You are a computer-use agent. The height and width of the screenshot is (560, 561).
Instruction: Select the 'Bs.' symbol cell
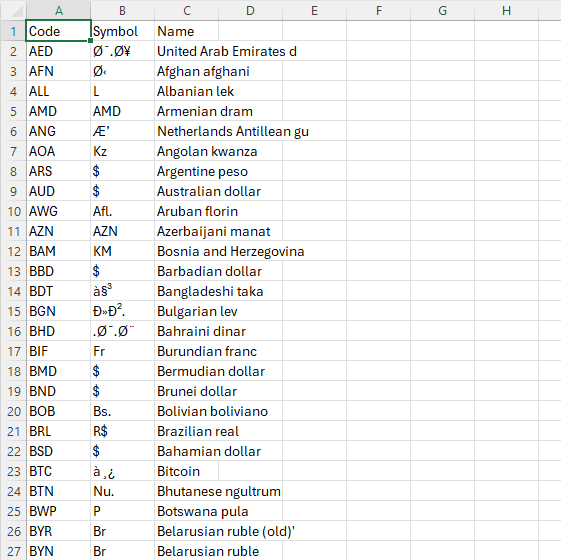(122, 412)
